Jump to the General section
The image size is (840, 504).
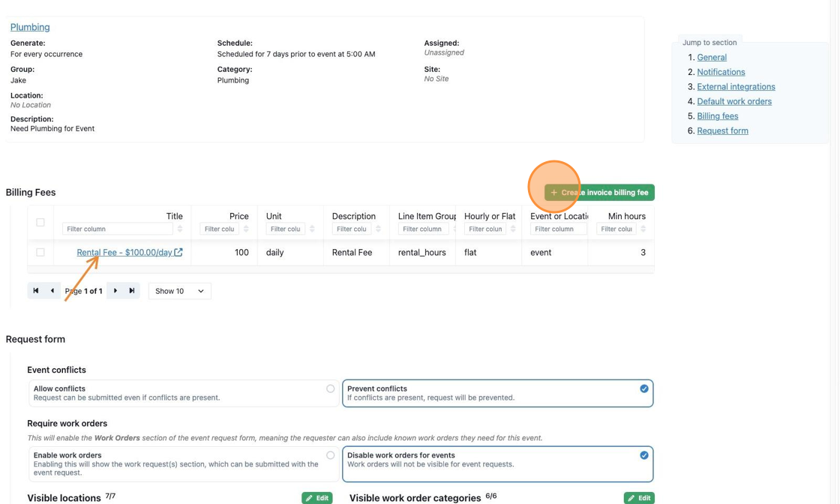click(712, 57)
